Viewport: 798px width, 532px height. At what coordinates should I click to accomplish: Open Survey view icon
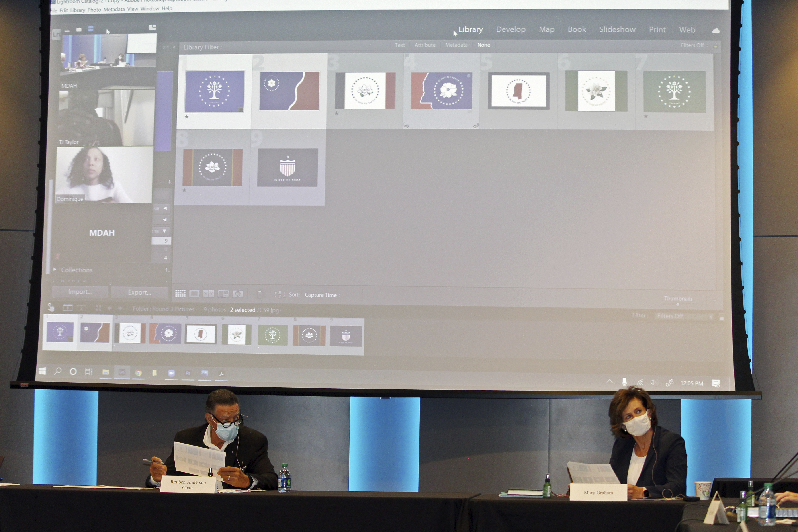(223, 294)
